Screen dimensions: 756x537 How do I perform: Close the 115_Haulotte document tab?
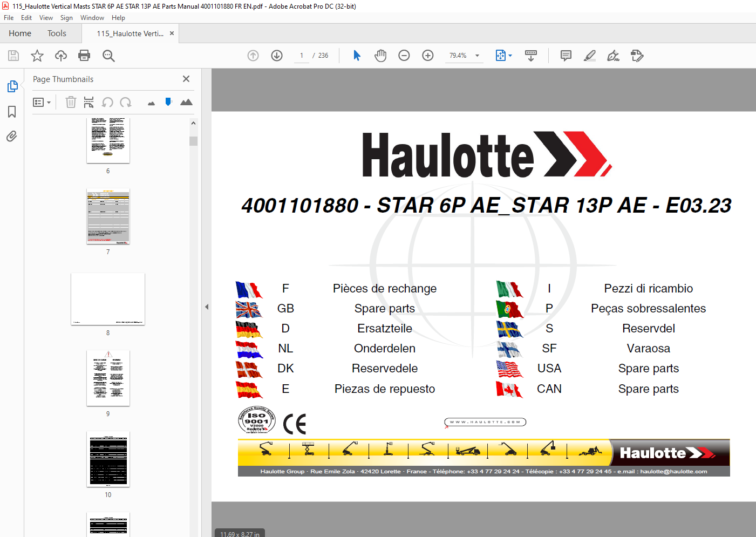pyautogui.click(x=172, y=33)
